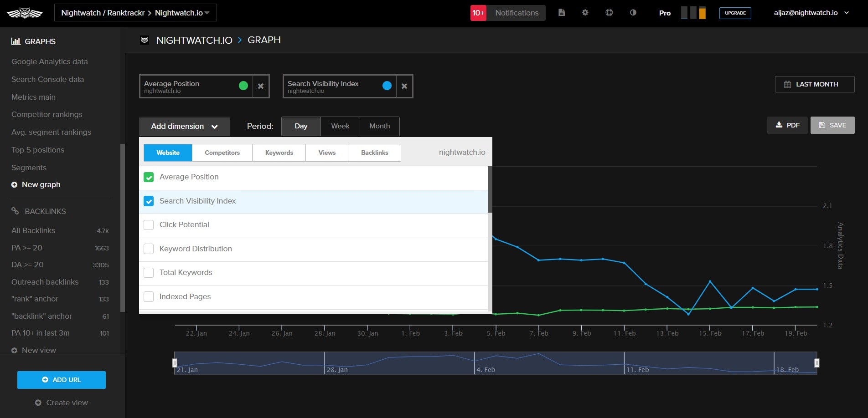
Task: Remove the Search Visibility Index chip
Action: [404, 86]
